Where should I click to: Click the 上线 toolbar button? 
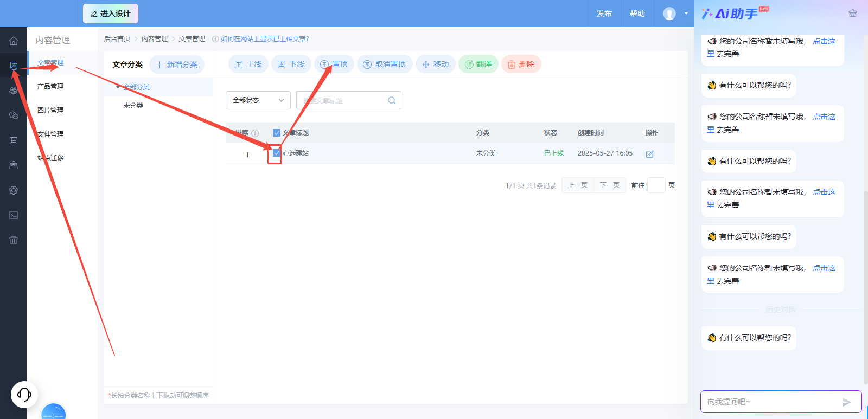248,64
